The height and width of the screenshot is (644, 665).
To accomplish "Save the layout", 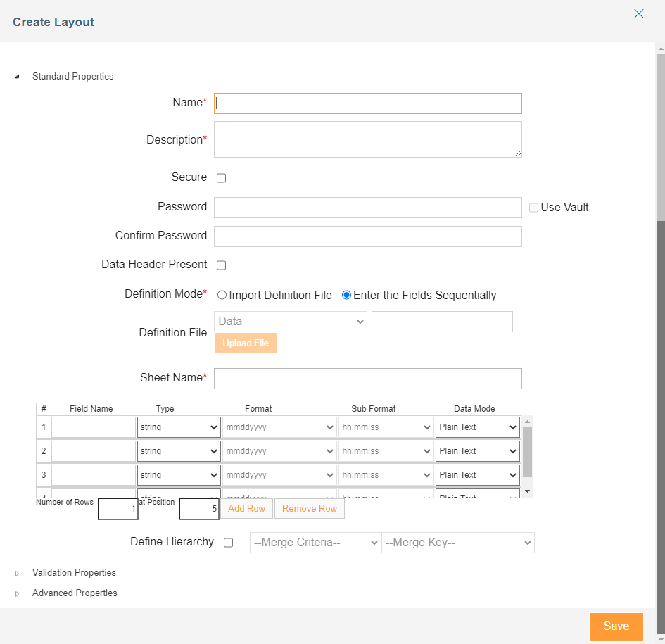I will 616,626.
